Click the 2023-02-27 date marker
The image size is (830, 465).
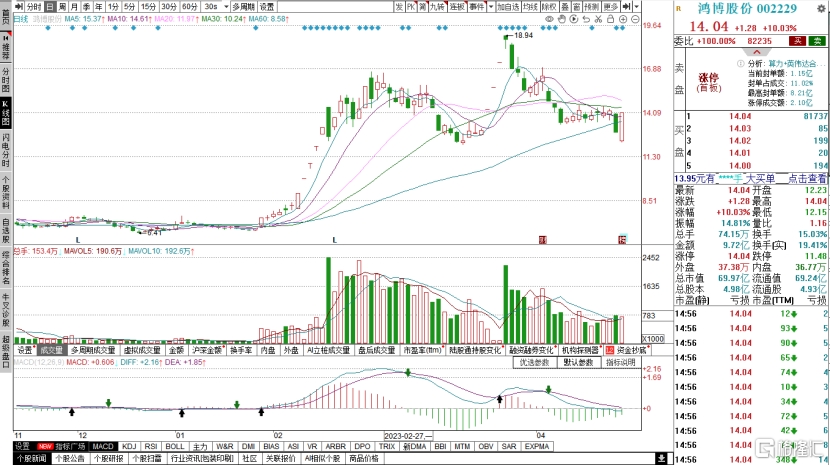click(408, 436)
